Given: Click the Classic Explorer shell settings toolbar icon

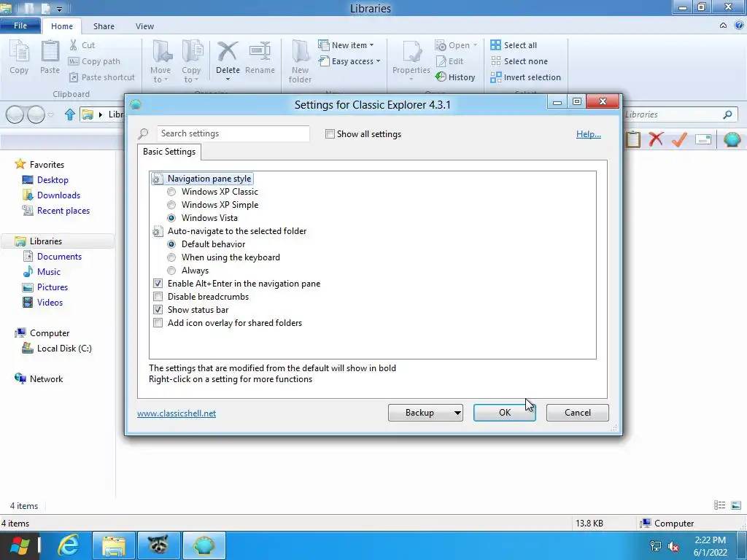Looking at the screenshot, I should (732, 139).
